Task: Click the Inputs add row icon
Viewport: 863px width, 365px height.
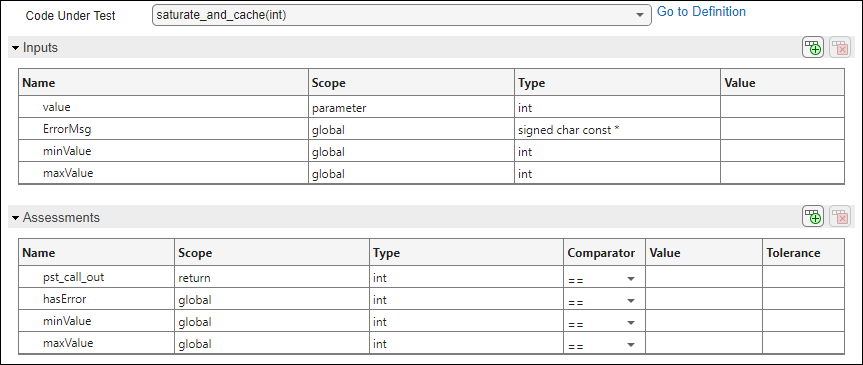Action: [812, 48]
